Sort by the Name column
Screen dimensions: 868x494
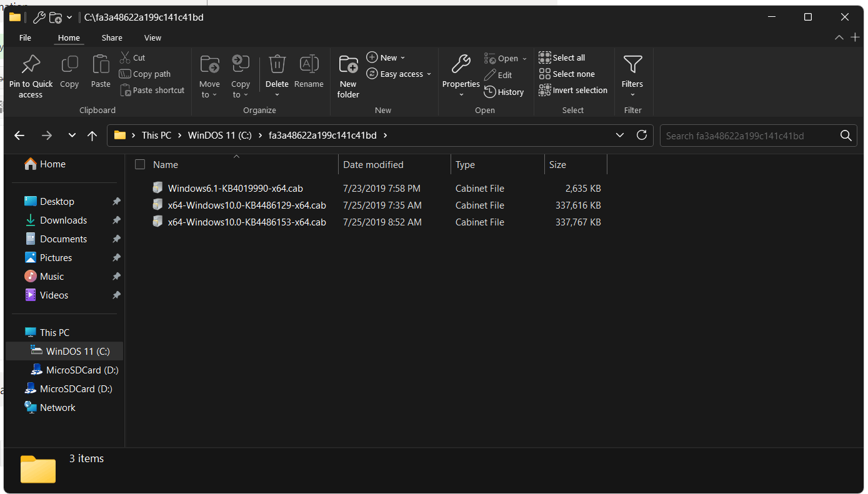(166, 165)
